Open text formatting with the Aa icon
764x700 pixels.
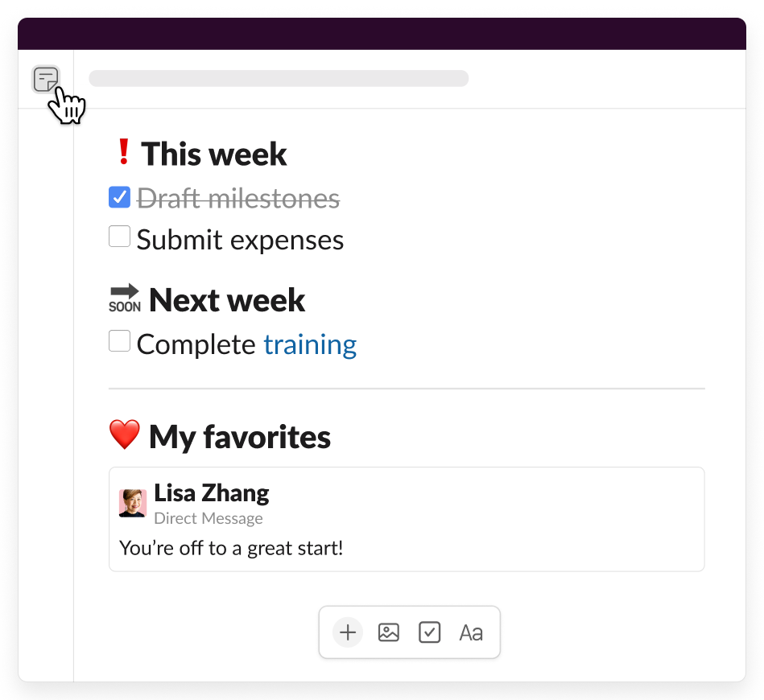pyautogui.click(x=471, y=632)
